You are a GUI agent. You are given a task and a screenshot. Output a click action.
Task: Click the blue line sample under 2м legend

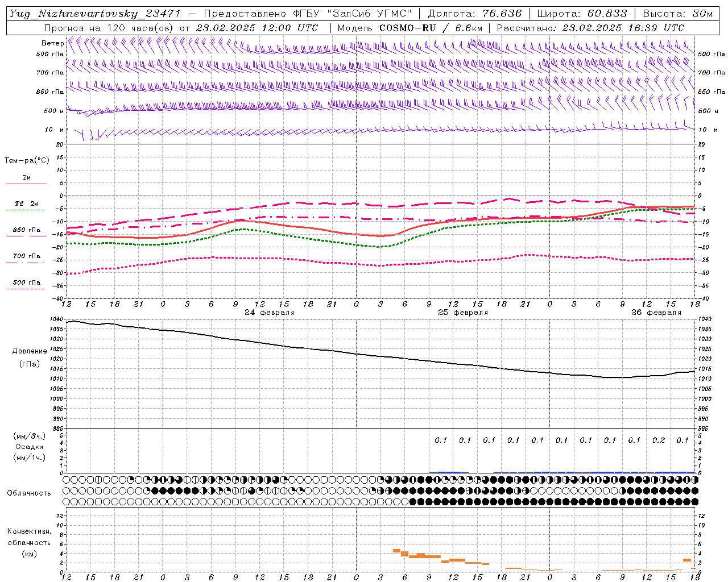click(x=26, y=184)
